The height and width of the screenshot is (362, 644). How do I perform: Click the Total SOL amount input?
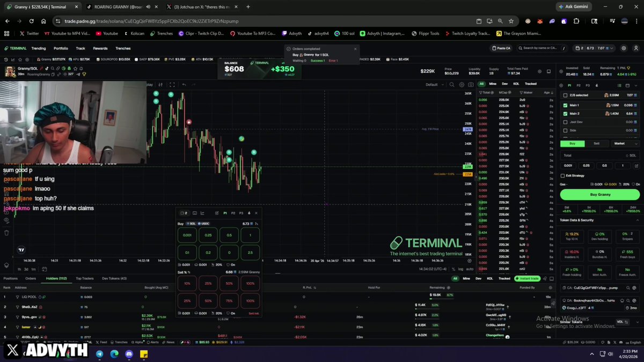point(600,155)
